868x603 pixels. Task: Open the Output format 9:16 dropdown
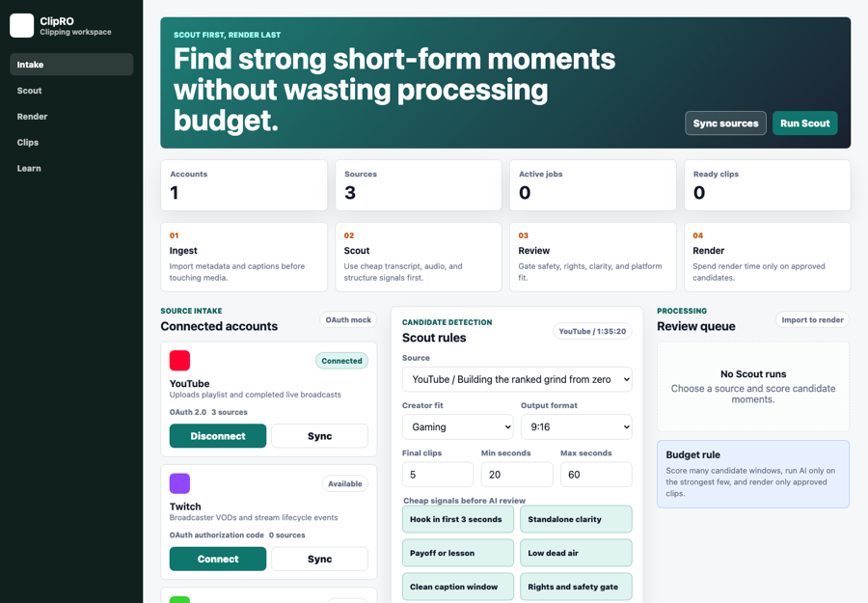(x=577, y=426)
